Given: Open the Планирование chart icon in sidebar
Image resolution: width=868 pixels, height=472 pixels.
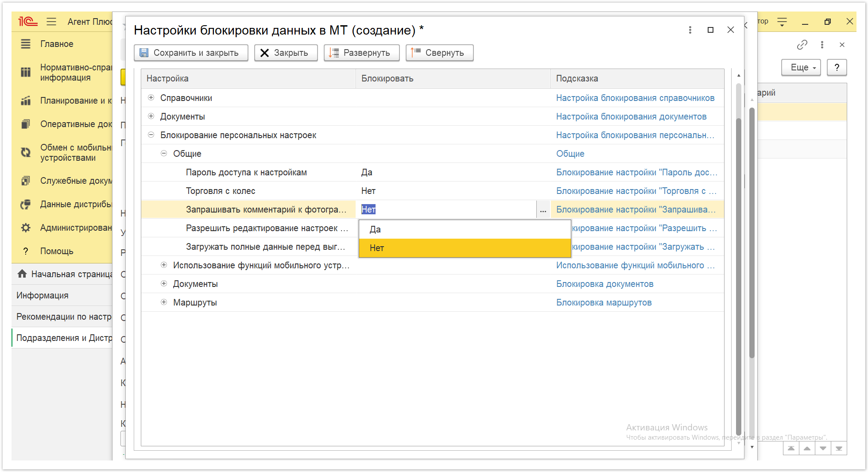Looking at the screenshot, I should coord(26,101).
